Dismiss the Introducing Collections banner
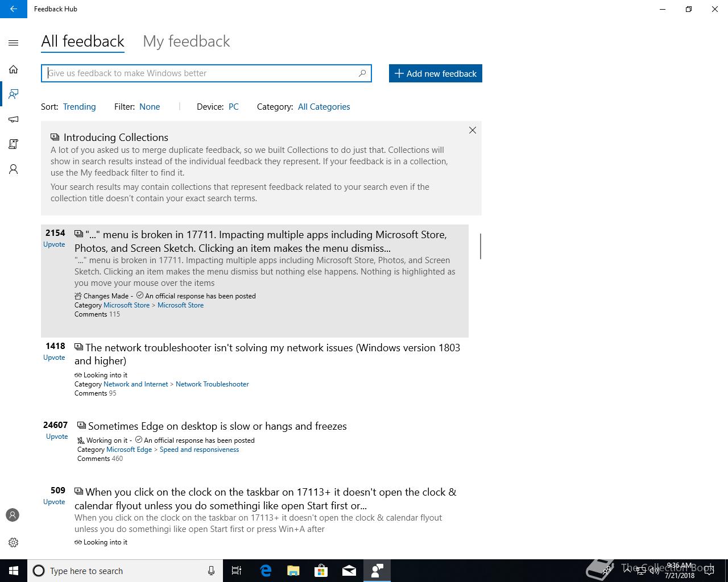 pos(472,130)
